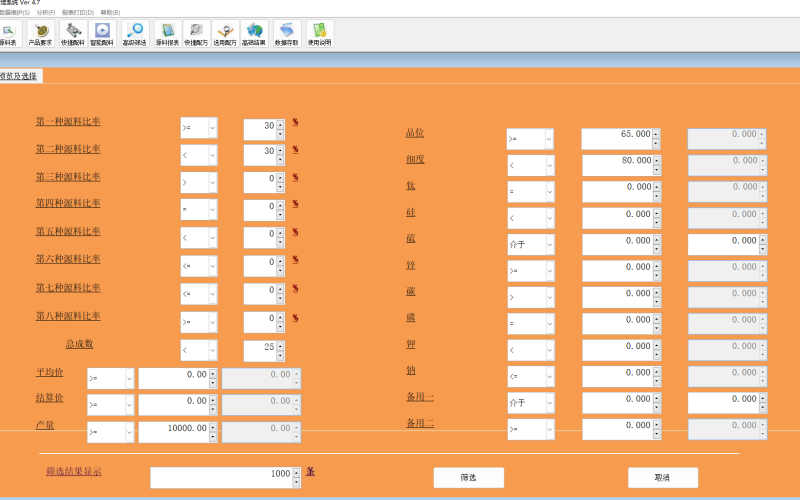800x500 pixels.
Task: Open the 原料报表 report icon
Action: pyautogui.click(x=167, y=35)
